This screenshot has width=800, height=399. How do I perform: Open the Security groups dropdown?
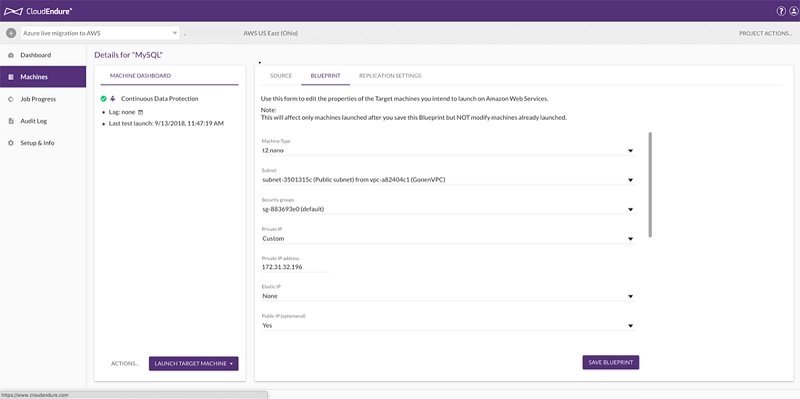pos(447,209)
